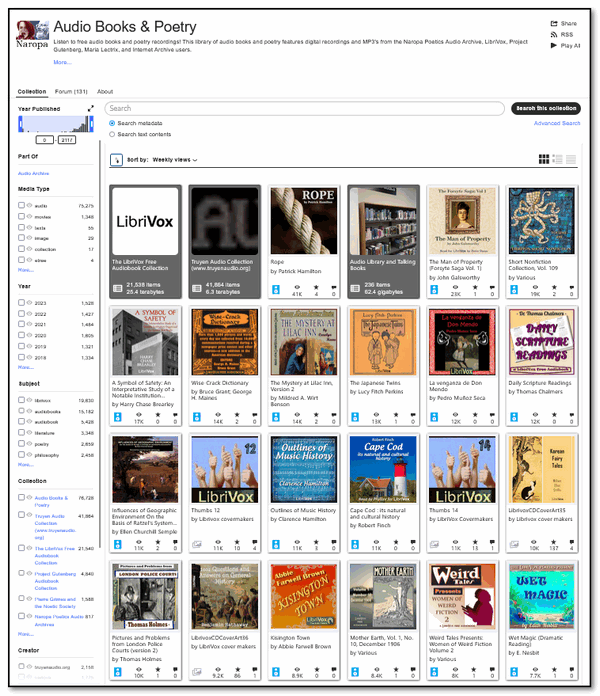Click the audio icon under Daily Scripture Readings
600x696 pixels.
[513, 417]
